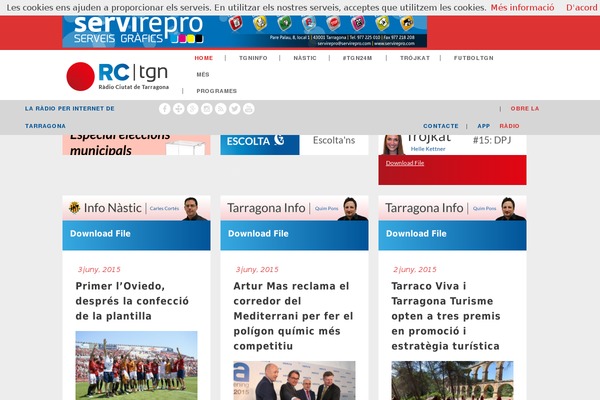Open headline 'Artur Mas reclama el corredor'
Image resolution: width=600 pixels, height=400 pixels.
293,316
